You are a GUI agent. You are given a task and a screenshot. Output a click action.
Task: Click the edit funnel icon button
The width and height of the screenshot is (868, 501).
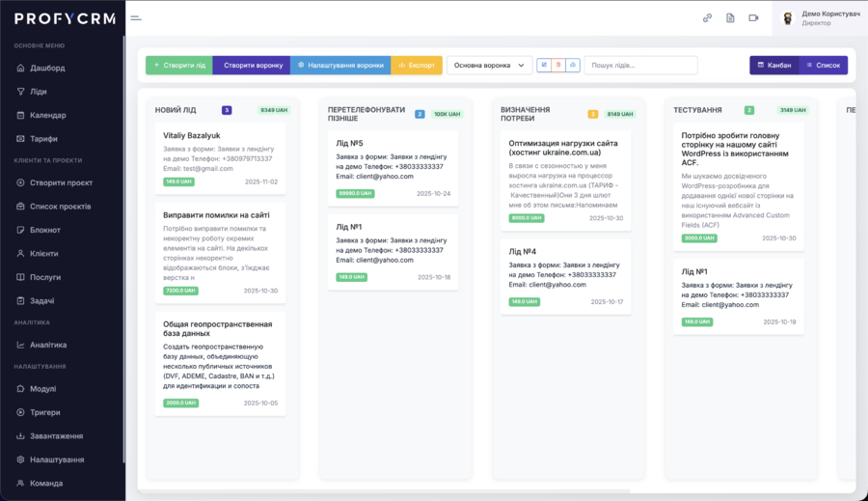pyautogui.click(x=544, y=65)
